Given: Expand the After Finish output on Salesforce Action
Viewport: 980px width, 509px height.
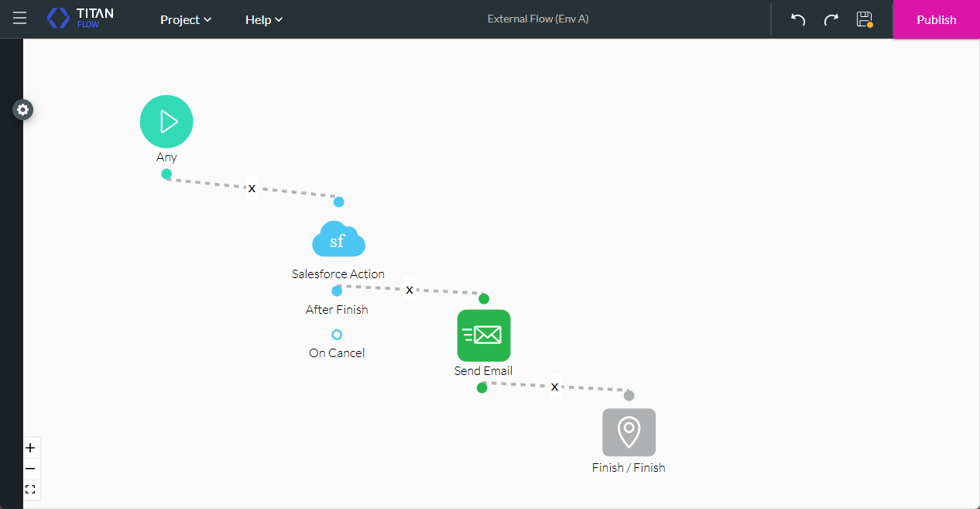Looking at the screenshot, I should [x=337, y=291].
